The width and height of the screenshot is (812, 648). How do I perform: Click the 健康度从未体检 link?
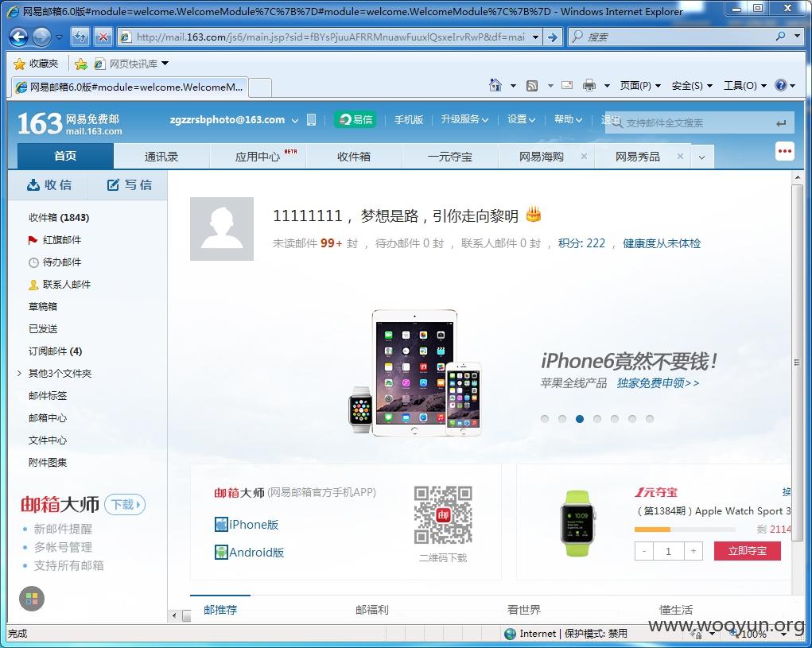[x=662, y=243]
